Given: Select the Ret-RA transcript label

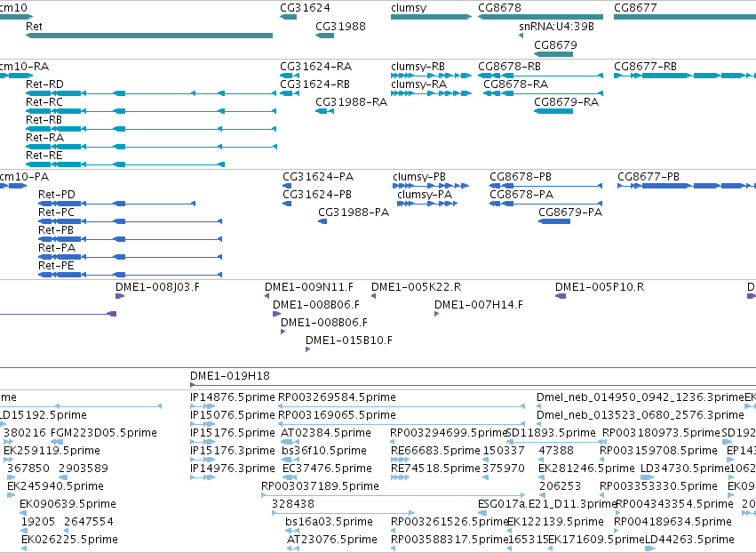Looking at the screenshot, I should [44, 138].
